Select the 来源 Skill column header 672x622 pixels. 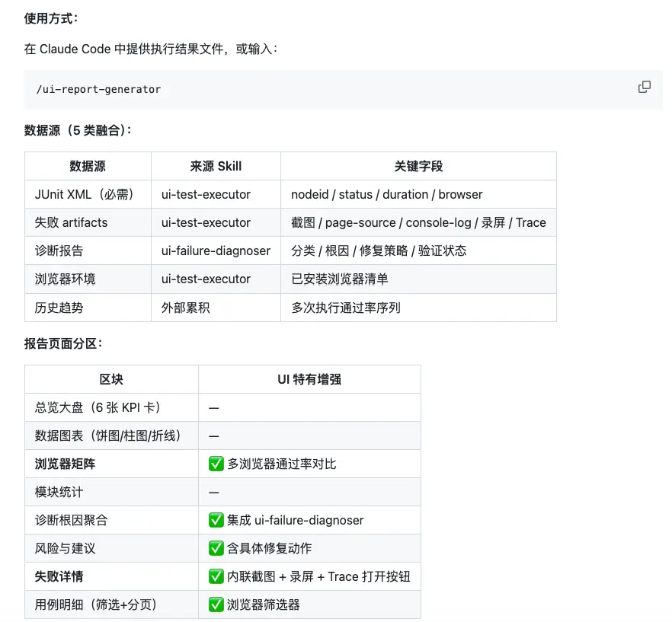coord(216,166)
